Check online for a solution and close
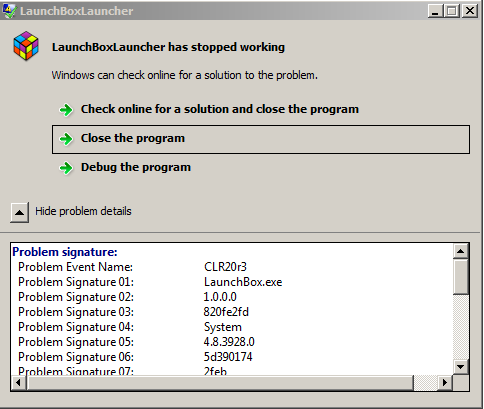The image size is (484, 409). (x=220, y=109)
